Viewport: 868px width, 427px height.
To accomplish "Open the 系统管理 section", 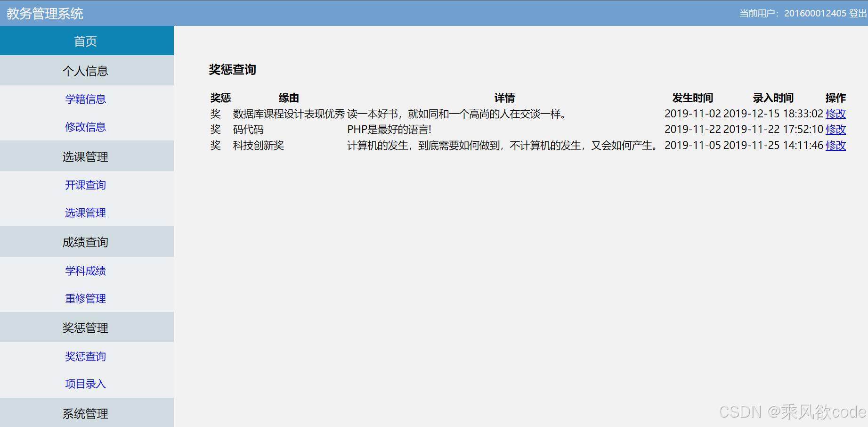I will point(86,413).
